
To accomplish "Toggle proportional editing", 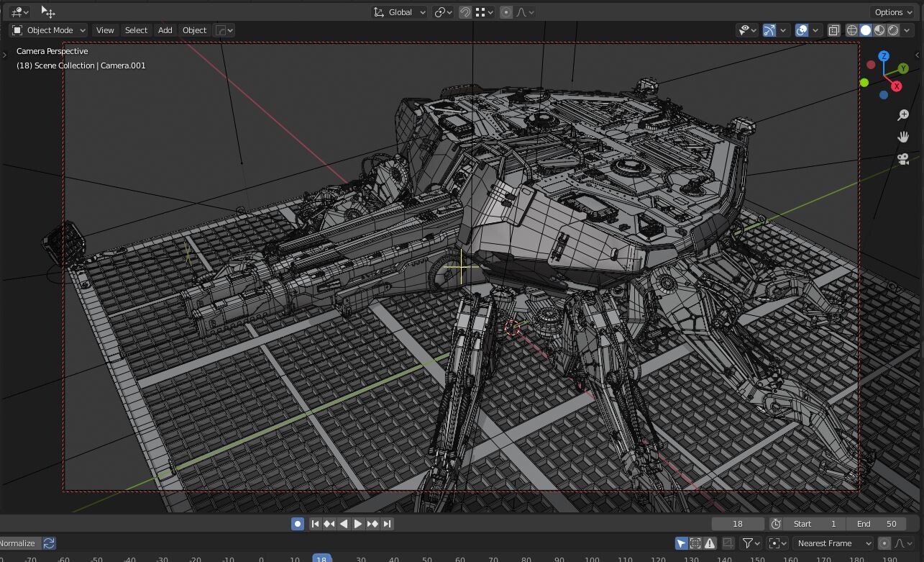I will pos(506,12).
